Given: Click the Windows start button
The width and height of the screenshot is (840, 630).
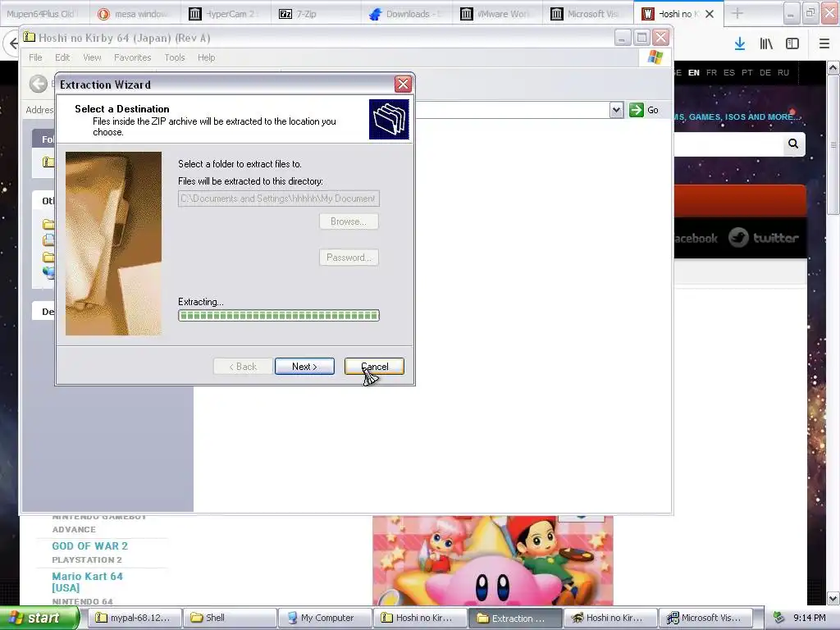Looking at the screenshot, I should click(x=39, y=619).
